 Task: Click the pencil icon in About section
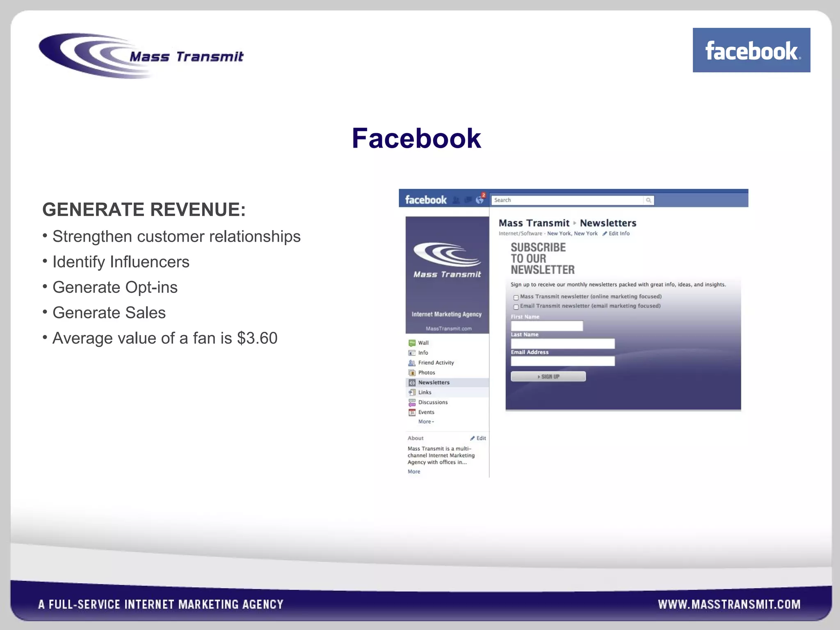click(472, 438)
